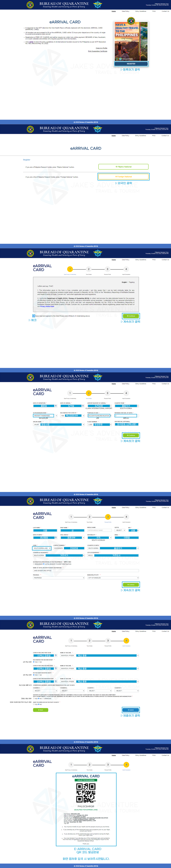Choose the Filipino National button
Viewport: 171px width, 868px height.
(123, 167)
